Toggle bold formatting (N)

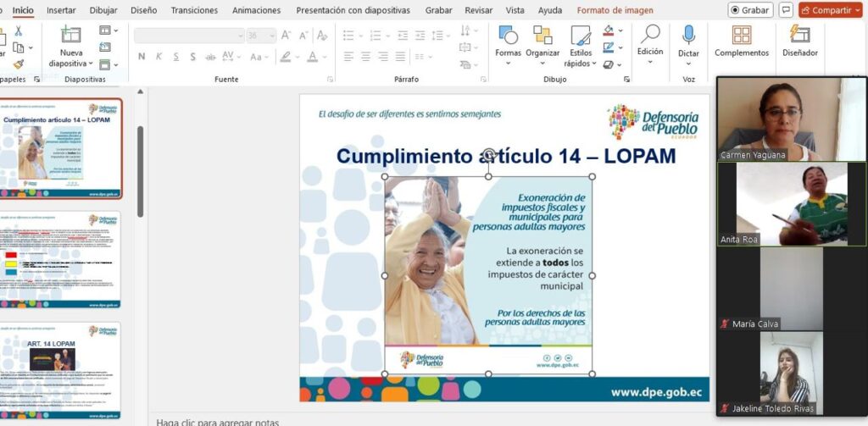142,57
